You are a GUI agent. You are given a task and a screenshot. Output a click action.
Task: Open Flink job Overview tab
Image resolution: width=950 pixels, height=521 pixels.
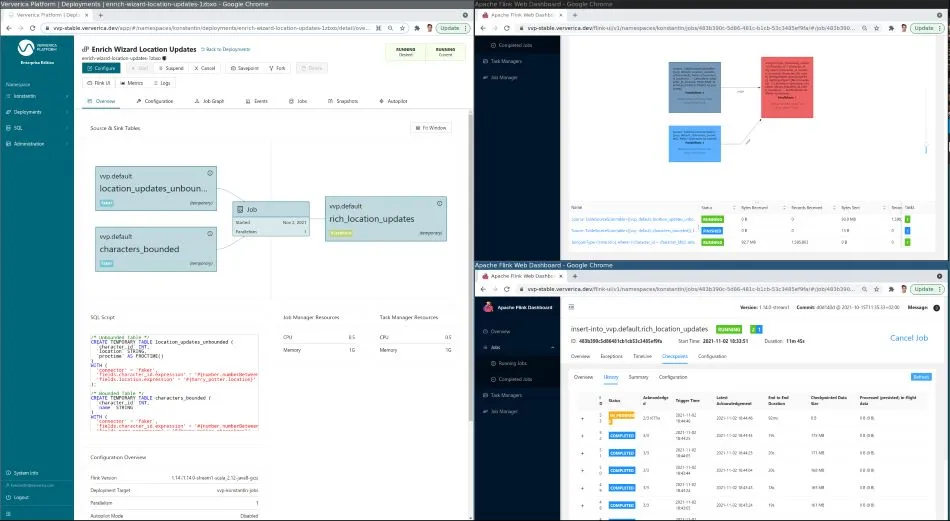[580, 356]
